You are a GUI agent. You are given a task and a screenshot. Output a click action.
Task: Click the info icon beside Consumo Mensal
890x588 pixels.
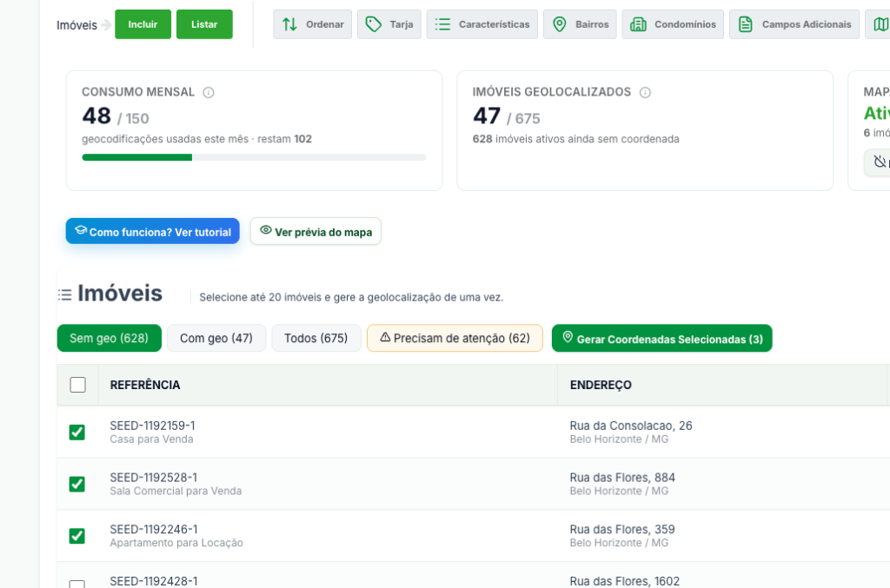click(209, 92)
